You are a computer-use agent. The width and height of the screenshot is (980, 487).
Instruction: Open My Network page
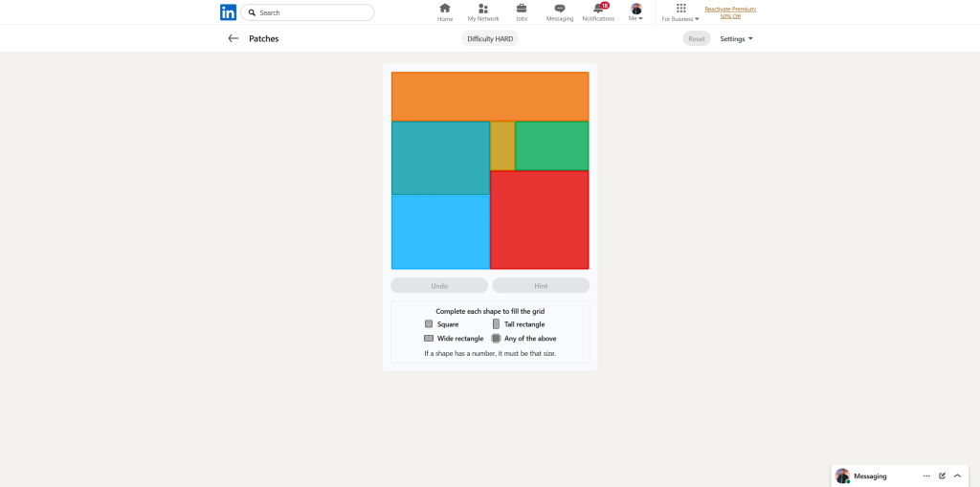(x=483, y=12)
